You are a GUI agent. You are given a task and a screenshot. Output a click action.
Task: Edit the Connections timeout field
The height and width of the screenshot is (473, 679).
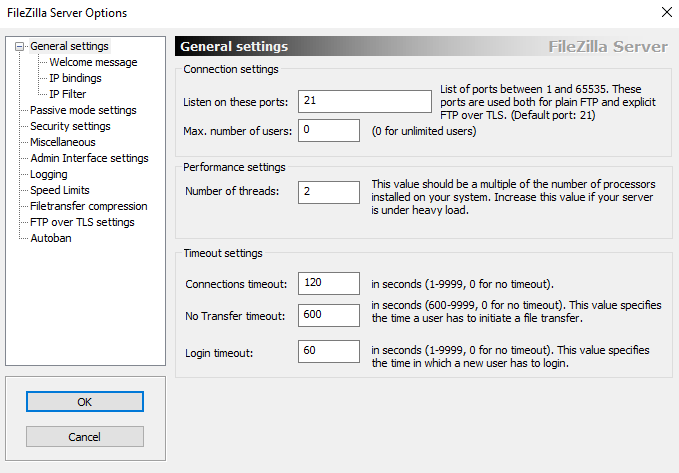point(328,283)
